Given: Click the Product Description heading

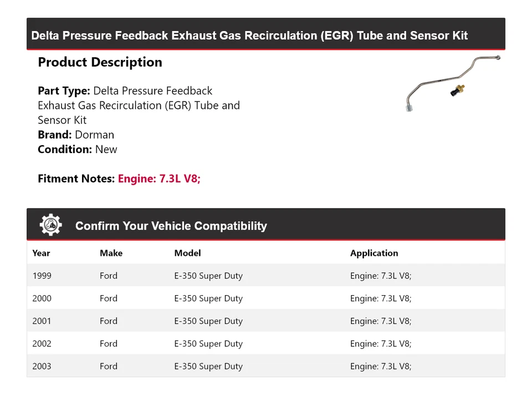Looking at the screenshot, I should [x=100, y=62].
